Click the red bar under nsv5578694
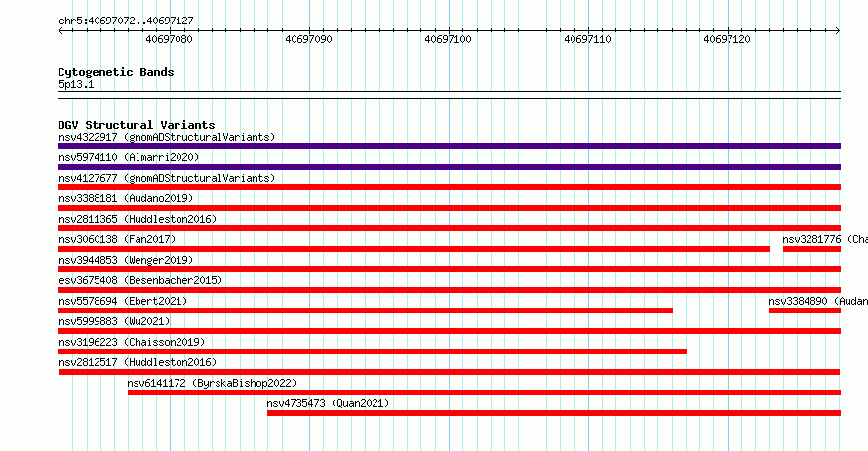 366,310
